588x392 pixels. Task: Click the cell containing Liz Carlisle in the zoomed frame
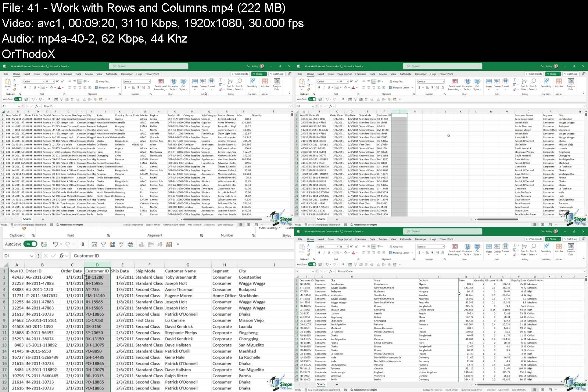click(x=187, y=320)
